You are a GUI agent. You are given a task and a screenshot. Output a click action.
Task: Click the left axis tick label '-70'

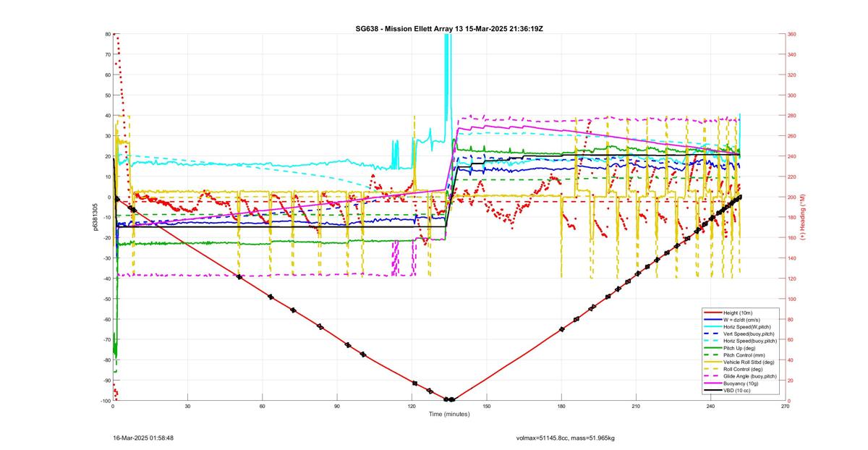point(106,339)
